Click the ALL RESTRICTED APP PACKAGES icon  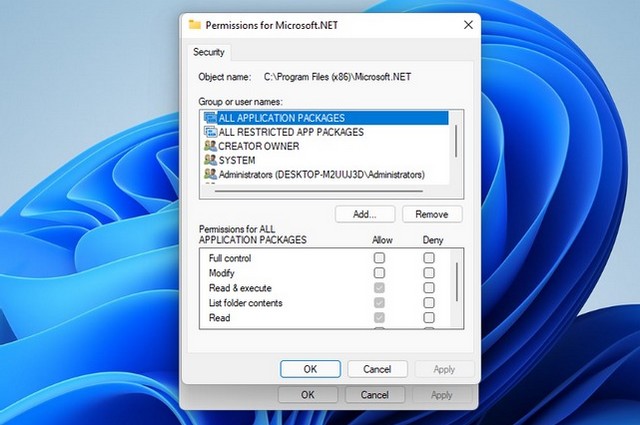210,132
